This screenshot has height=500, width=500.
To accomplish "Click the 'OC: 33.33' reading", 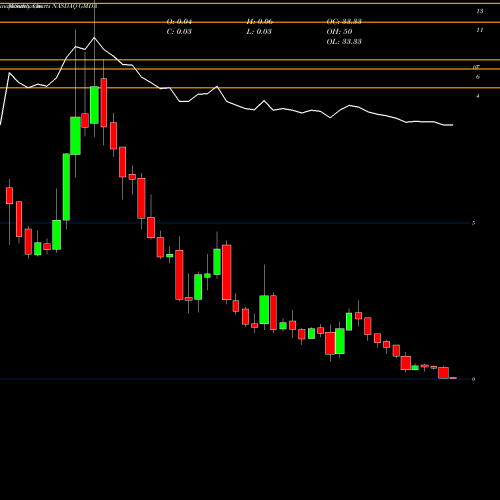I will (344, 22).
